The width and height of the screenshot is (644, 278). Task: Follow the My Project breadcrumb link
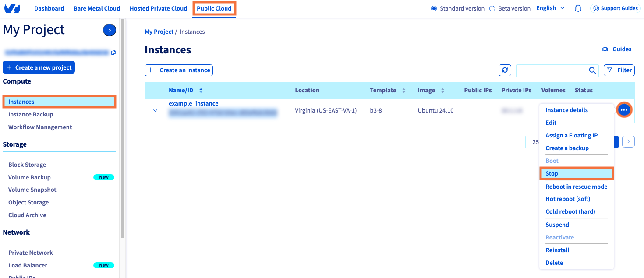(x=159, y=32)
